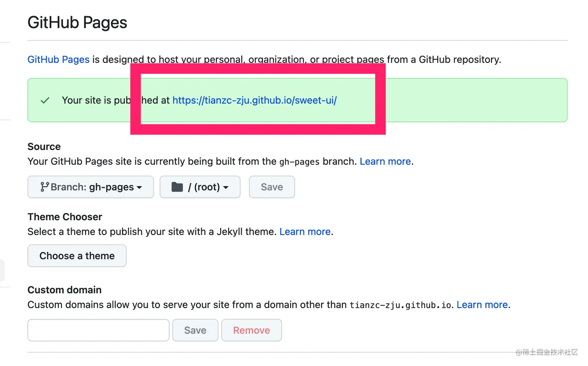Screen dimensions: 588x366
Task: Select the Theme Chooser section heading
Action: coord(65,217)
